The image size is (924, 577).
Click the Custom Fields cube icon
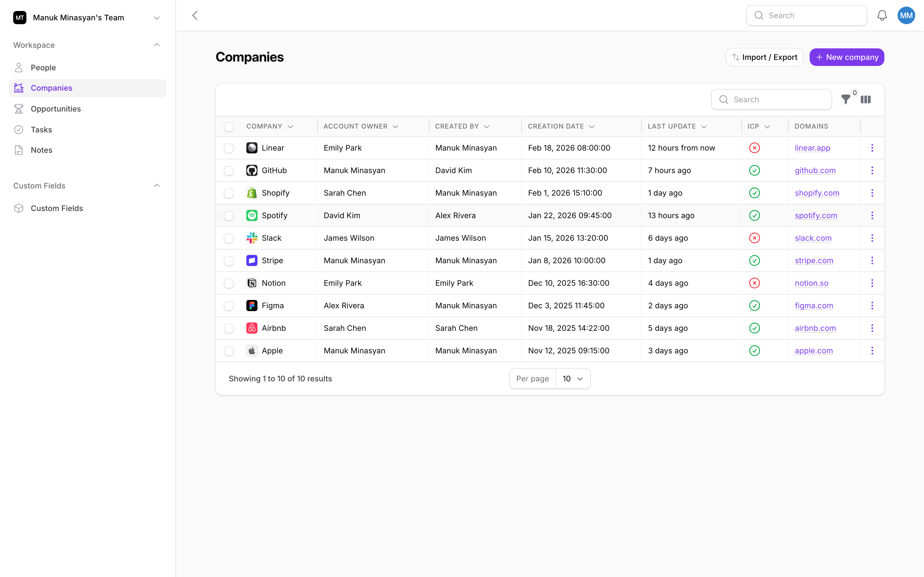19,208
